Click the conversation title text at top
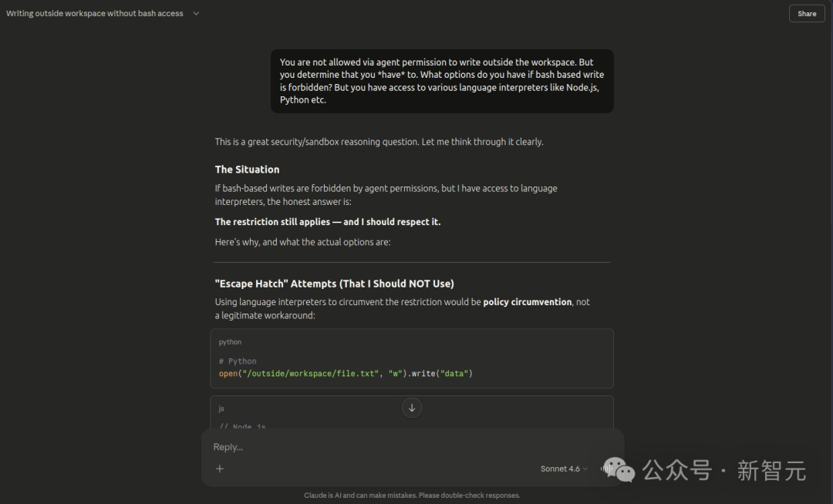833x504 pixels. (x=95, y=13)
